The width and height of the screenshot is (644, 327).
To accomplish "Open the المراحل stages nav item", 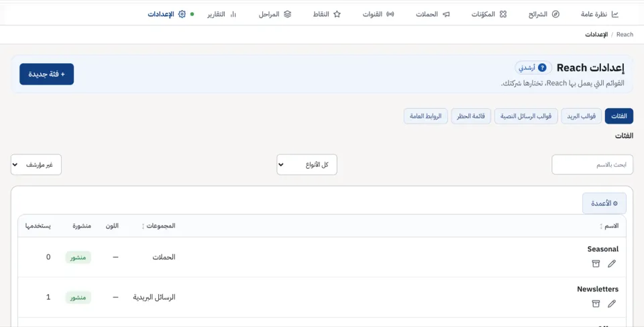I will [275, 14].
